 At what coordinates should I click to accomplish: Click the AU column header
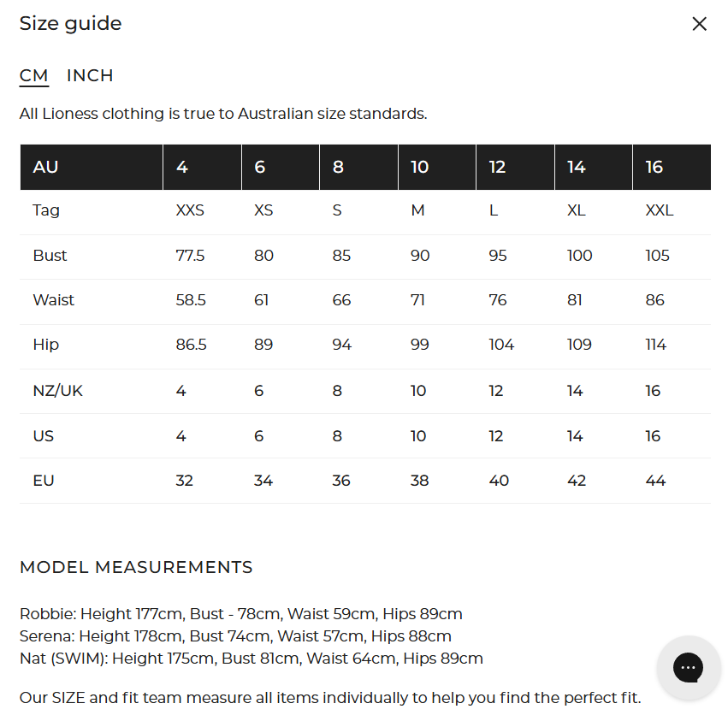click(x=45, y=167)
